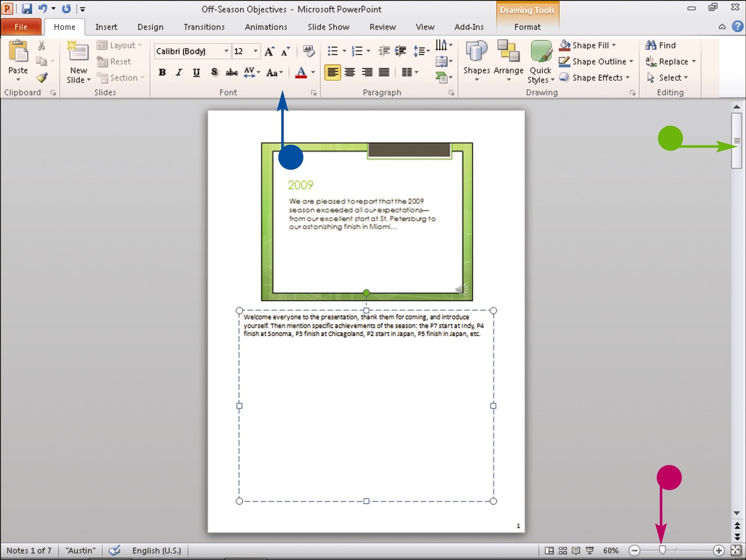Center the text
The width and height of the screenshot is (746, 560).
350,72
